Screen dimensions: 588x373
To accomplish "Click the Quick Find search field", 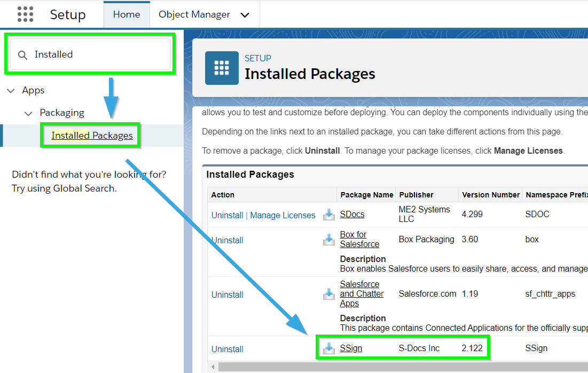I will 90,54.
